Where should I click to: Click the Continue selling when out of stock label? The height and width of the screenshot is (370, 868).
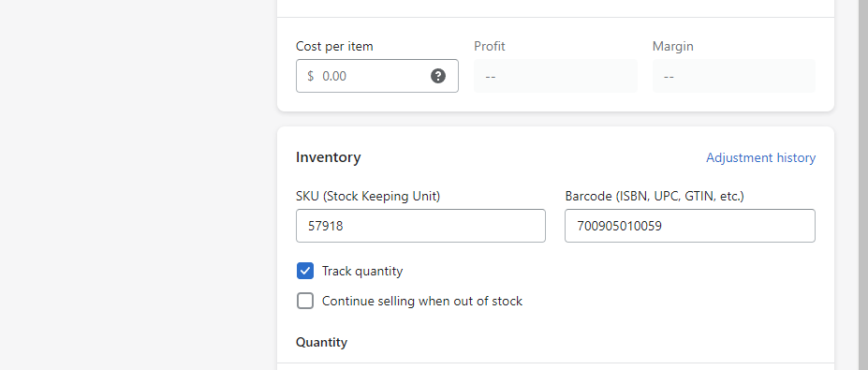(x=422, y=301)
